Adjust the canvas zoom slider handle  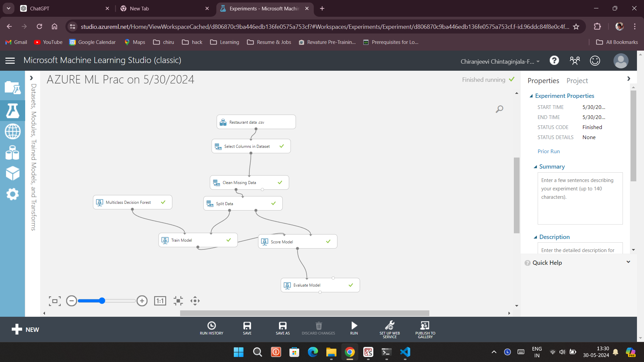coord(102,301)
